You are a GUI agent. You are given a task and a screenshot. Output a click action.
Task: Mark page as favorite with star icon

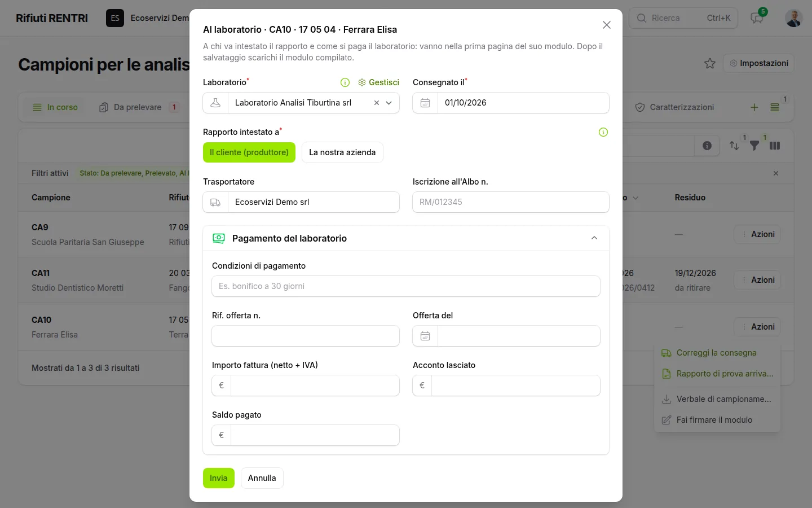point(710,63)
